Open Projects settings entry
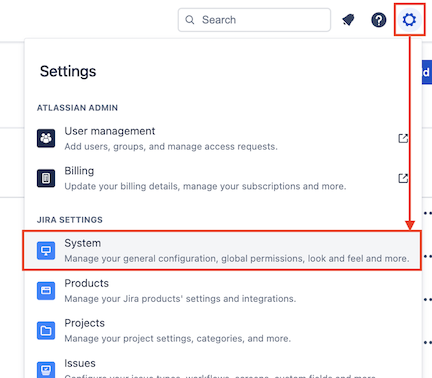Viewport: 432px width, 378px height. [223, 331]
